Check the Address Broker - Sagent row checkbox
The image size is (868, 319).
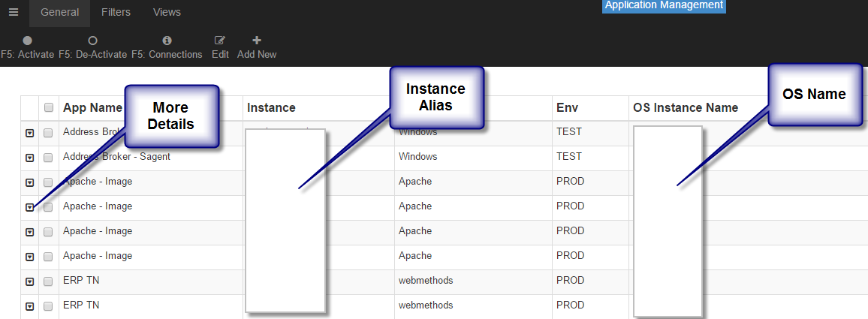(x=48, y=158)
